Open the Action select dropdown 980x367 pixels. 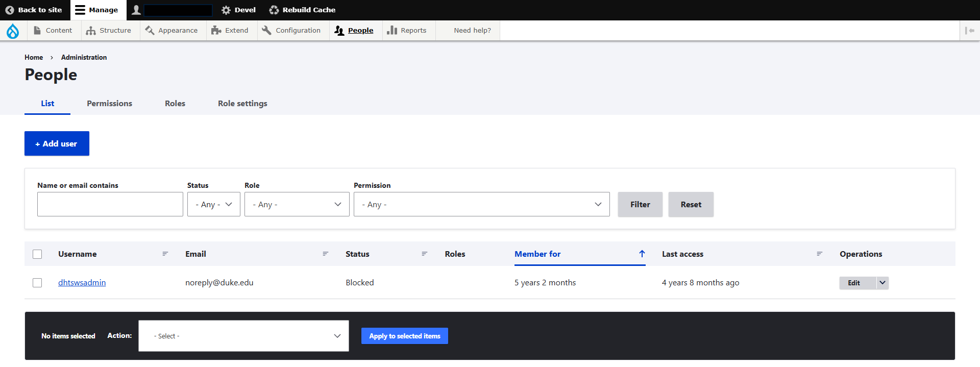pos(243,336)
